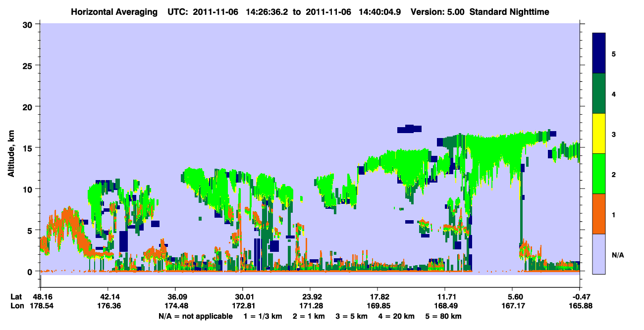Click the 'Lon' row label
644x330 pixels.
pyautogui.click(x=17, y=306)
